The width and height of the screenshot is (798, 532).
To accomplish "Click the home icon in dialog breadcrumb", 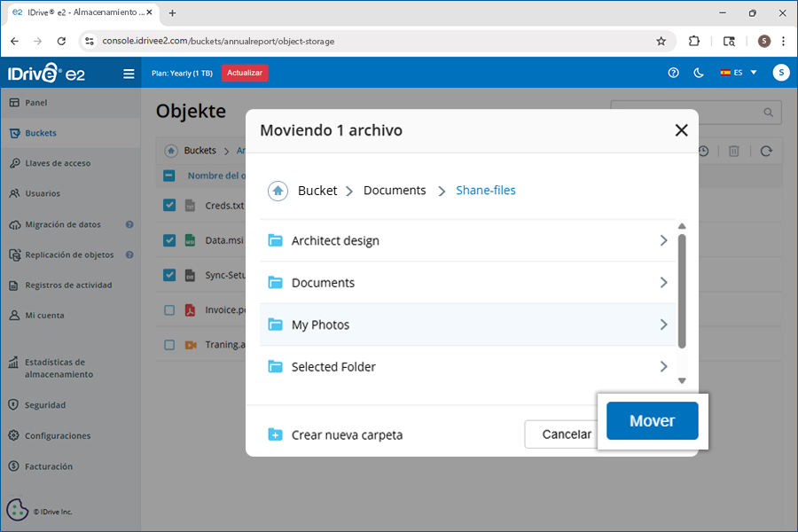I will (x=278, y=191).
